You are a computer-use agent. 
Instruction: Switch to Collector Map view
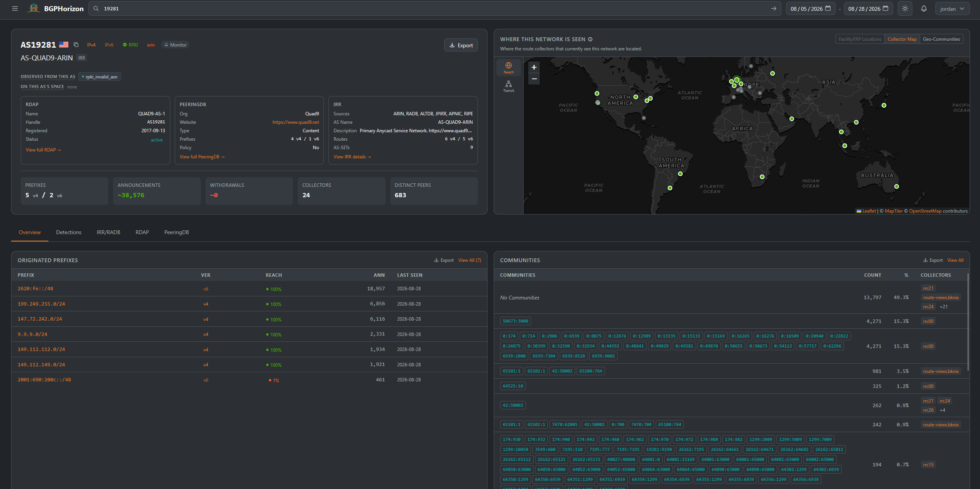coord(902,39)
